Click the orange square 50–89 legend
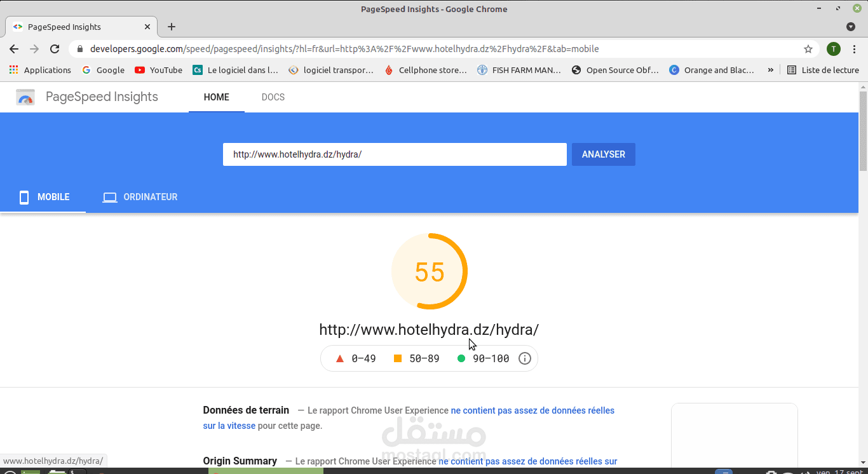The width and height of the screenshot is (868, 474). pos(417,358)
